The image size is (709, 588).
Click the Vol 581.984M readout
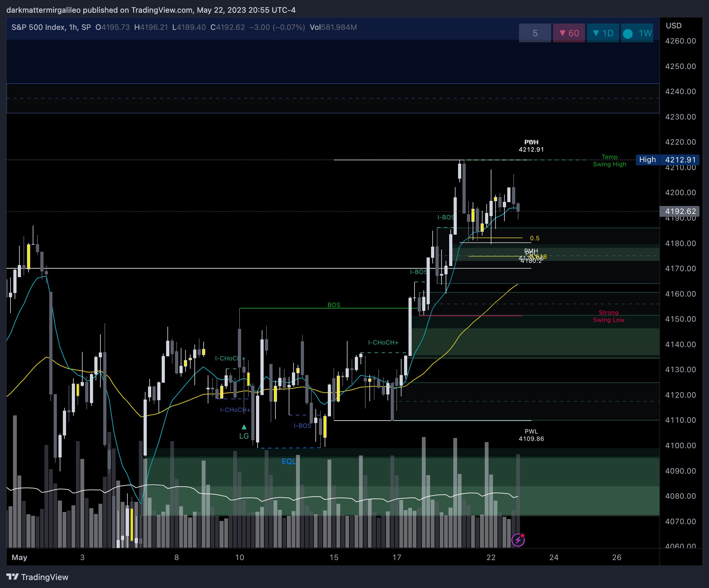[333, 27]
